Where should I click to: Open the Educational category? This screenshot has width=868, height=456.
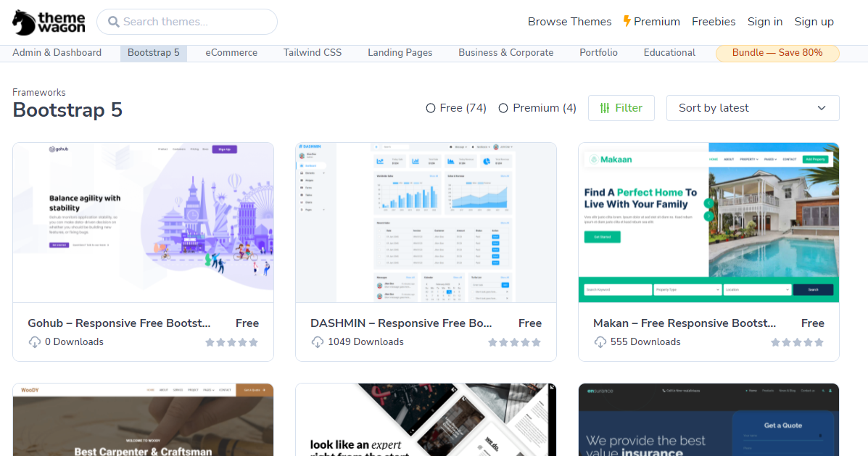coord(669,53)
